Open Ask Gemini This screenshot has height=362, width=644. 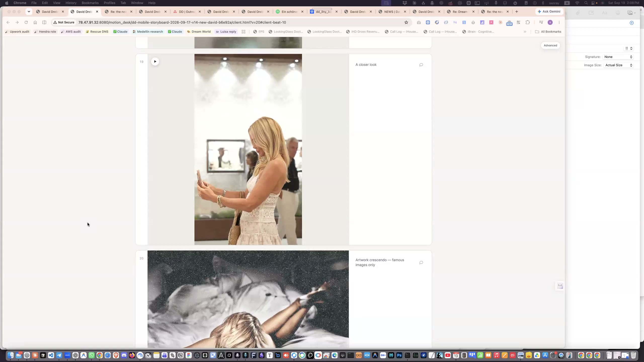point(549,12)
